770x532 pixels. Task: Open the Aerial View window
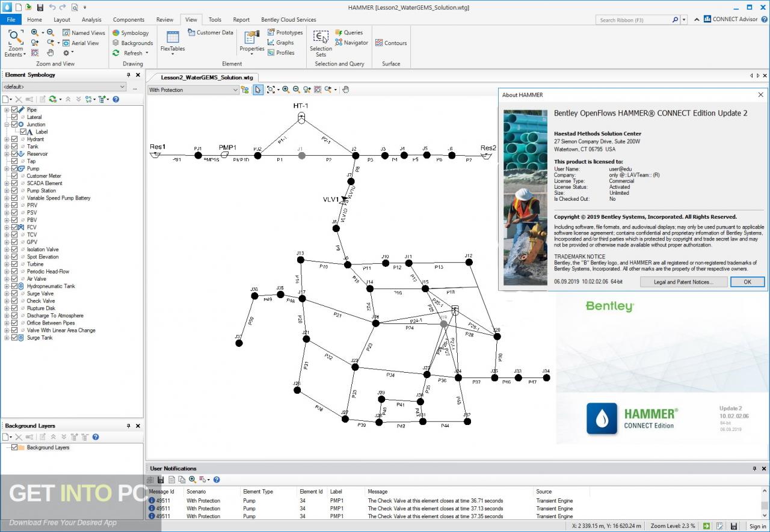81,43
